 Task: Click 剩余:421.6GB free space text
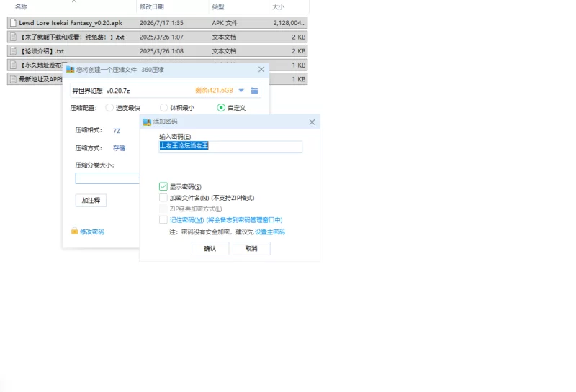click(x=214, y=91)
